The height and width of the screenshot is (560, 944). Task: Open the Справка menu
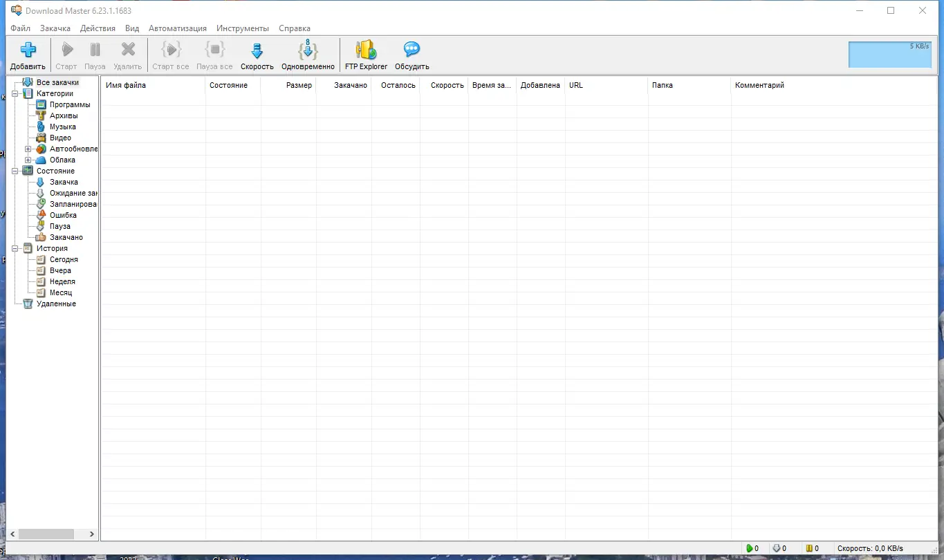[x=295, y=28]
